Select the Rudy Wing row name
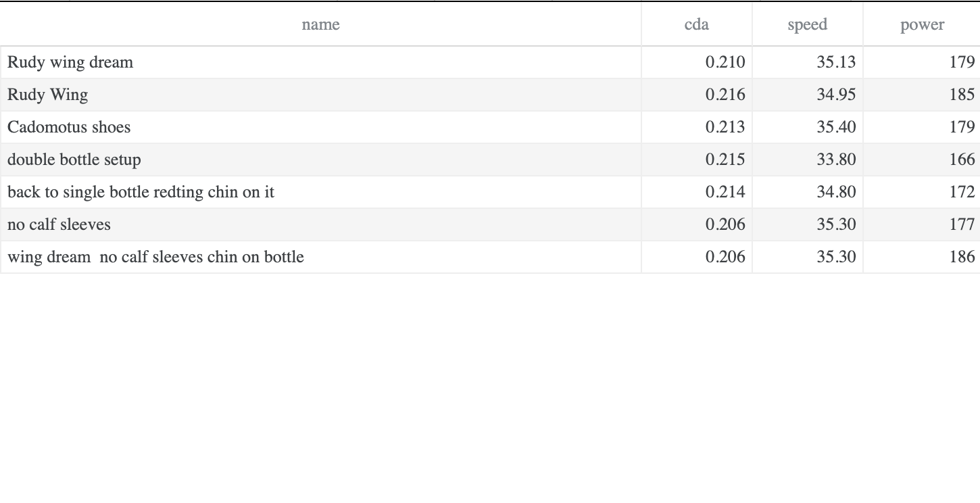This screenshot has height=503, width=980. (47, 95)
